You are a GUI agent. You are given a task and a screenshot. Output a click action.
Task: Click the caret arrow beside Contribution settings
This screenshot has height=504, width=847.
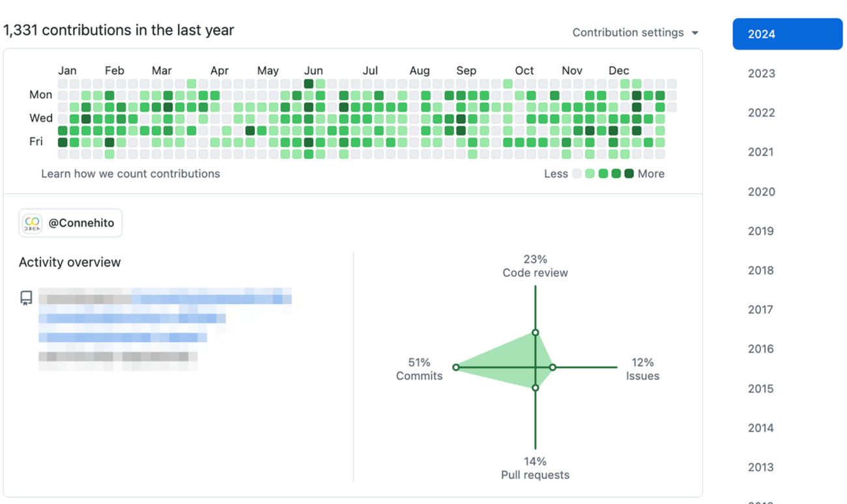[695, 33]
